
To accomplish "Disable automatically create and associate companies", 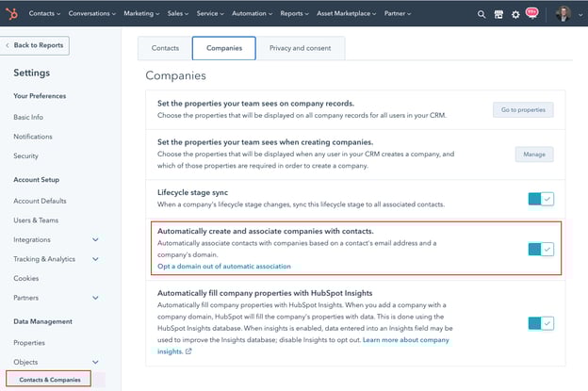I will click(541, 249).
